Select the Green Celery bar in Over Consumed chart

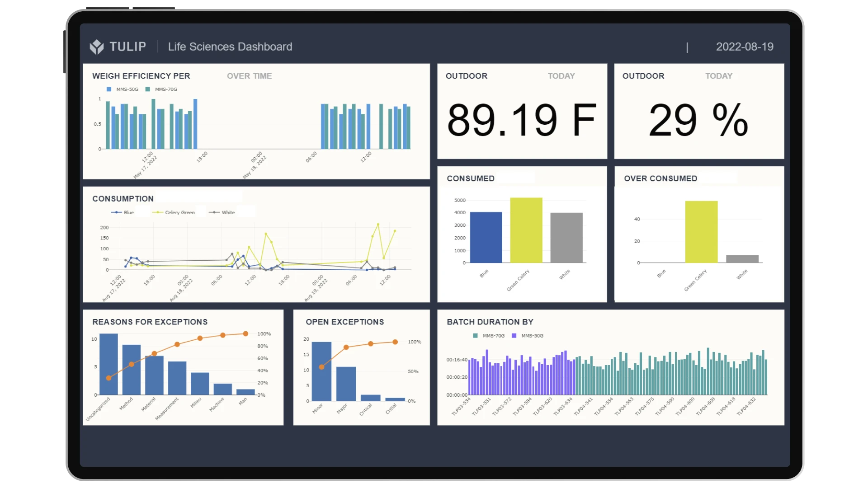coord(701,232)
